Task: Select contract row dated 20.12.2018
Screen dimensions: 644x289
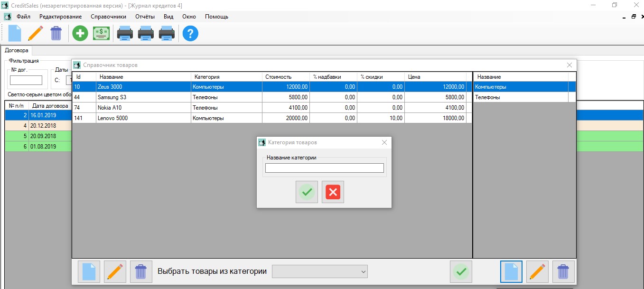Action: (38, 126)
